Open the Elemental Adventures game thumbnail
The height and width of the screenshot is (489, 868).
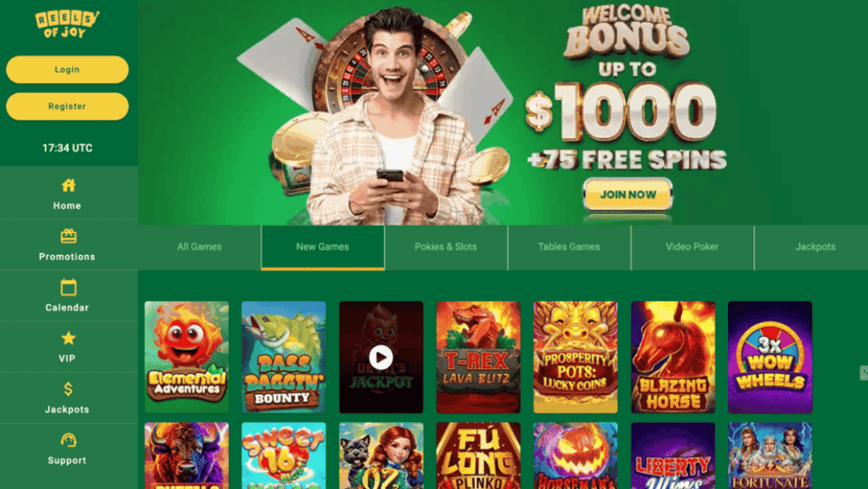click(186, 357)
